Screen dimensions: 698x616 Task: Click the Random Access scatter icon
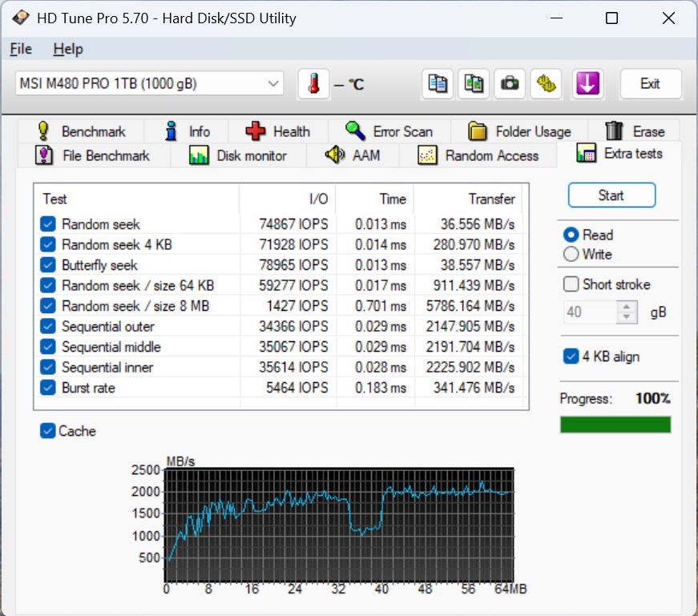point(427,155)
